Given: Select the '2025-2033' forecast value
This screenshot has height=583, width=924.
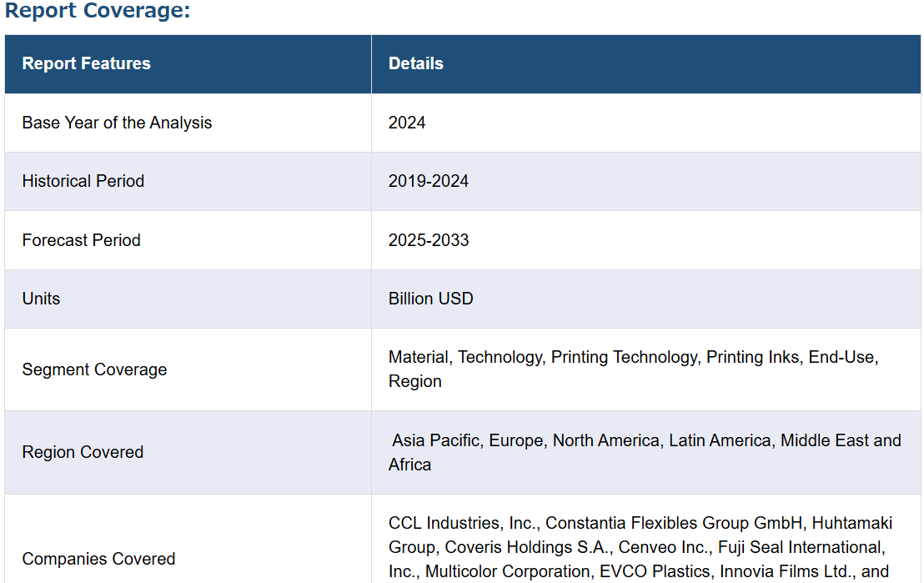Looking at the screenshot, I should point(429,240).
